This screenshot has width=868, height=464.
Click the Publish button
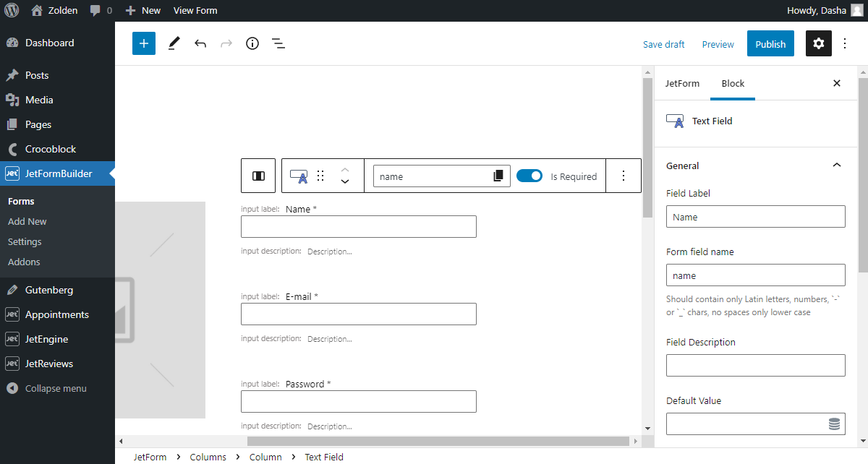pyautogui.click(x=770, y=43)
